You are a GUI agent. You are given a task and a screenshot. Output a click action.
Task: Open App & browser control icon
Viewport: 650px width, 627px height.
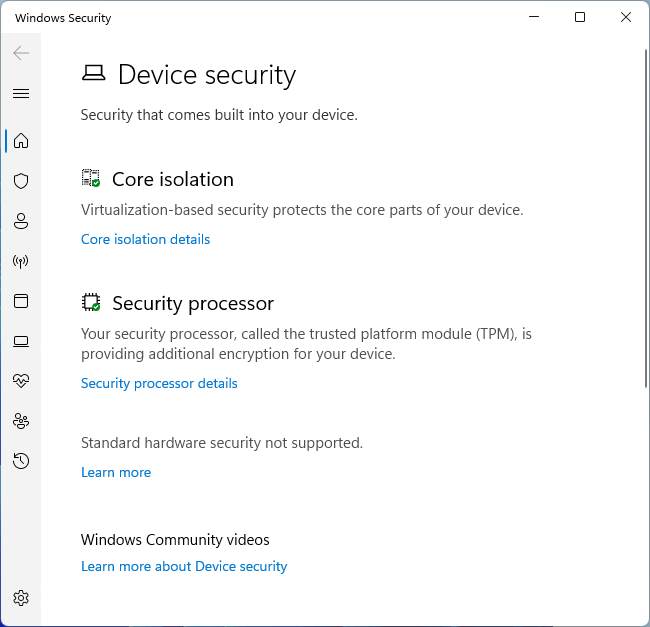point(21,301)
